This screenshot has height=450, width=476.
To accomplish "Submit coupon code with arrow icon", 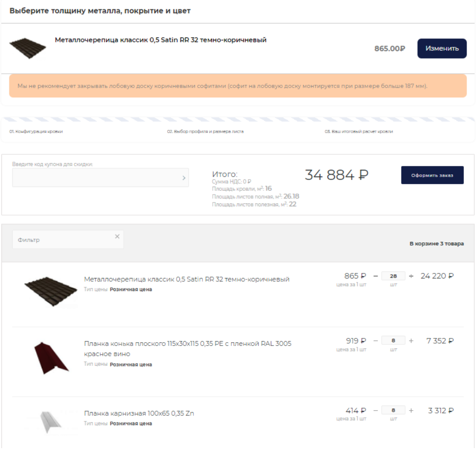I will tap(184, 178).
